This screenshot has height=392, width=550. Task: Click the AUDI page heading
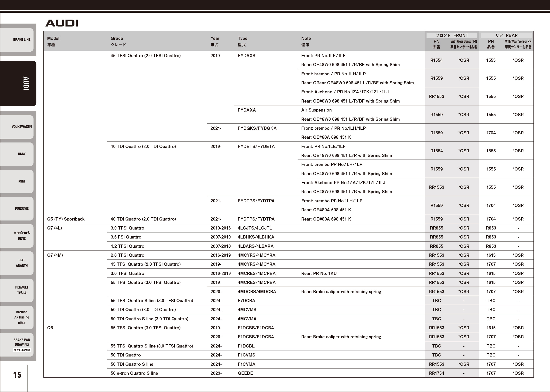[62, 23]
